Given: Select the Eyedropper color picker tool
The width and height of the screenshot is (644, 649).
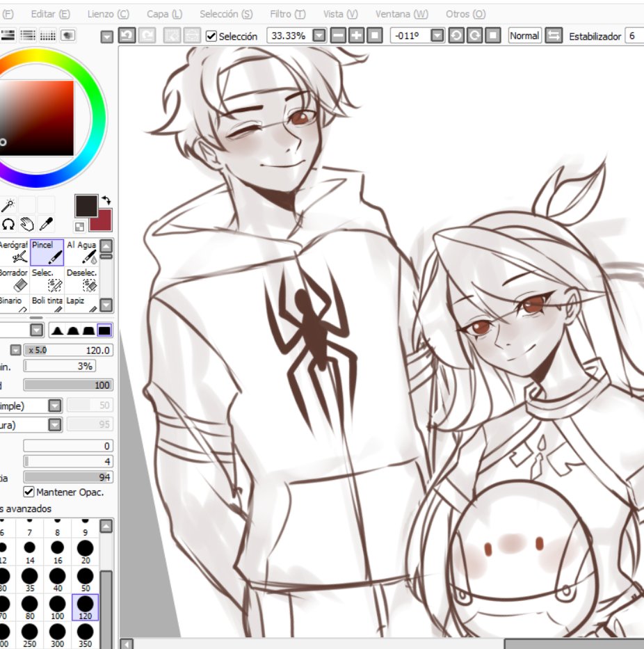Looking at the screenshot, I should point(46,225).
